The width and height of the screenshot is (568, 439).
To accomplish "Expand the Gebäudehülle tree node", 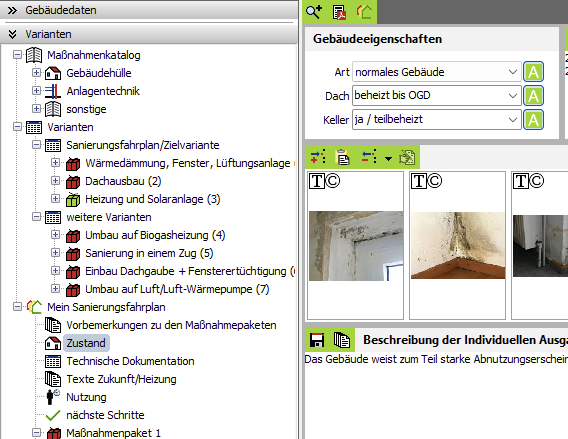I will click(36, 72).
